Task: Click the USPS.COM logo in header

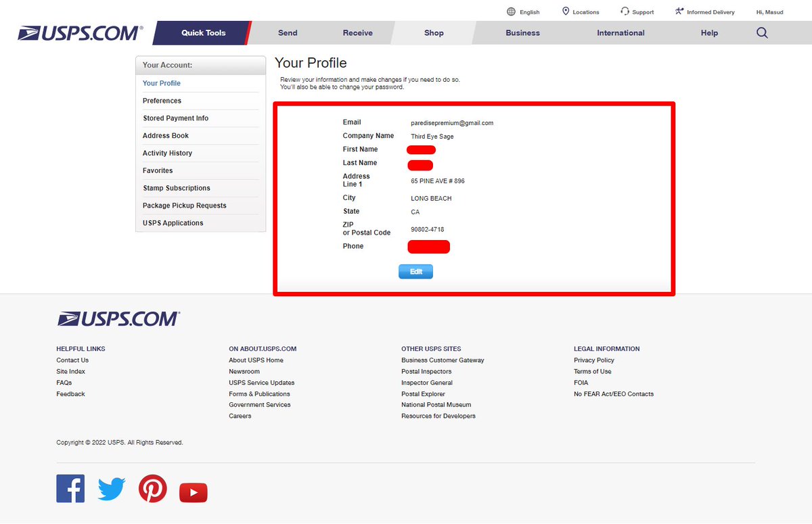Action: pos(81,33)
